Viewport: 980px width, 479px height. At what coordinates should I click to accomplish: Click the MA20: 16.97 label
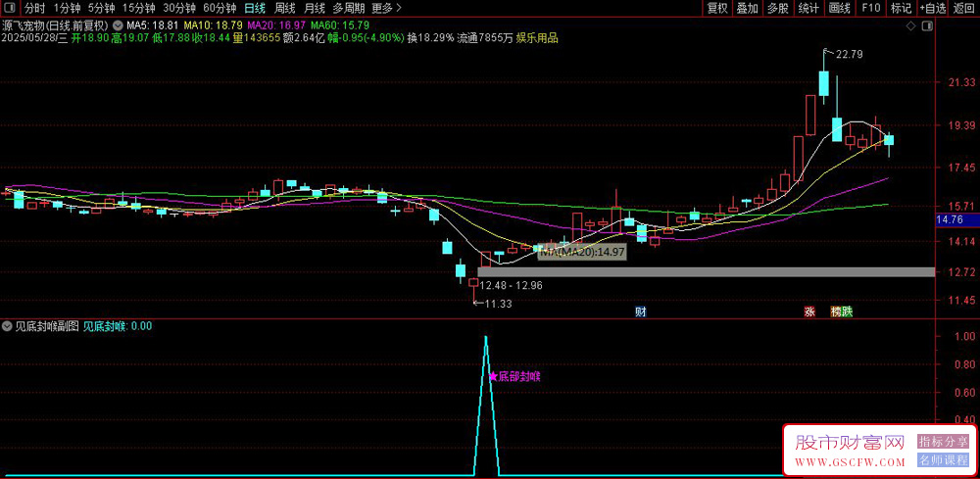277,25
